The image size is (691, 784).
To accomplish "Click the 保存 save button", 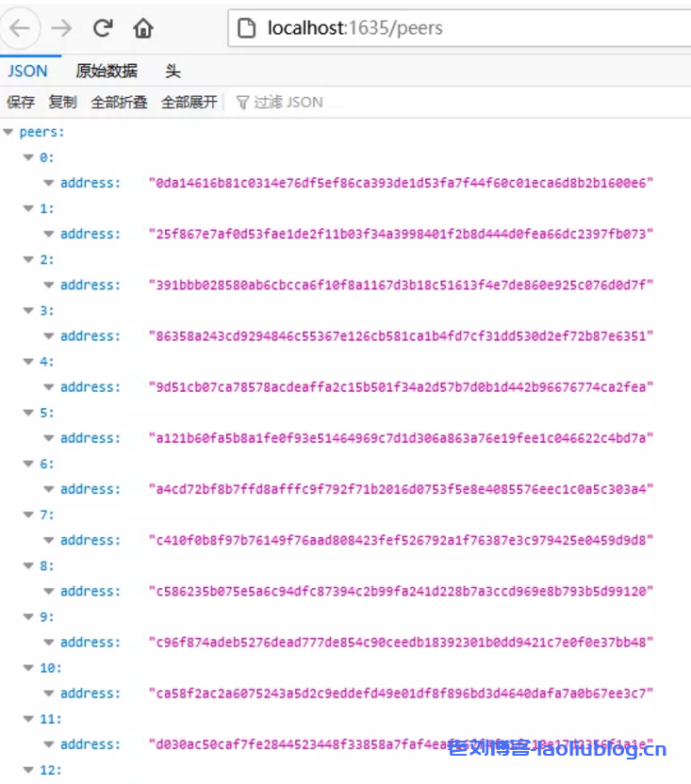I will (21, 102).
